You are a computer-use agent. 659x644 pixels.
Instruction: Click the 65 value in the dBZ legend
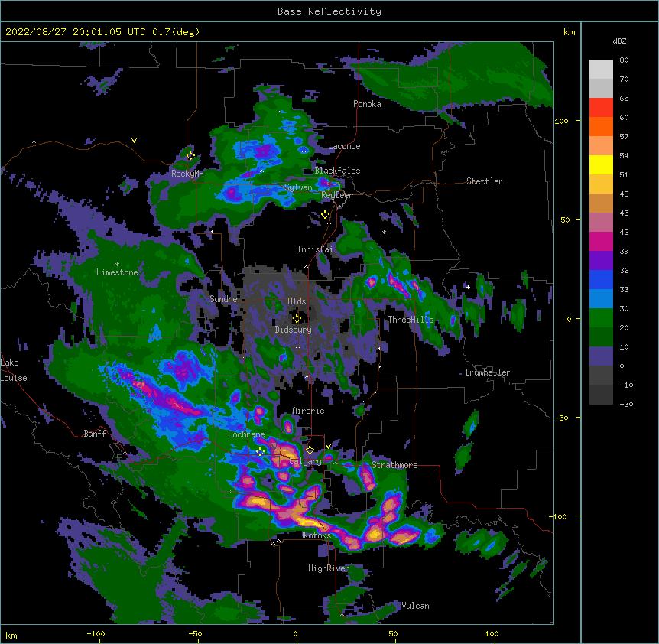pyautogui.click(x=624, y=99)
